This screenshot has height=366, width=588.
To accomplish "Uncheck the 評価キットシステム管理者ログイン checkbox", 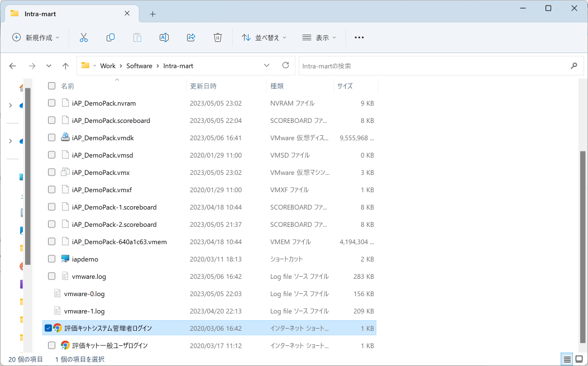I will (48, 328).
